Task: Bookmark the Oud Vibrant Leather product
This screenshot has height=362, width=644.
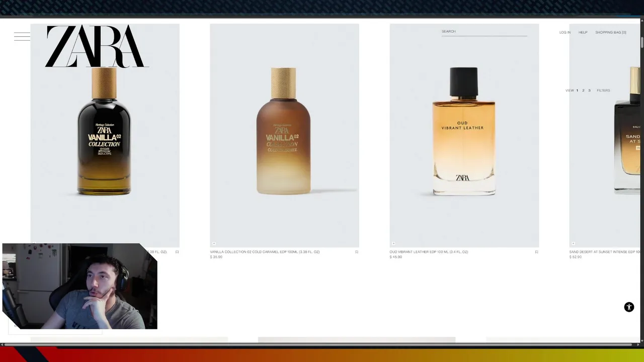Action: 536,252
